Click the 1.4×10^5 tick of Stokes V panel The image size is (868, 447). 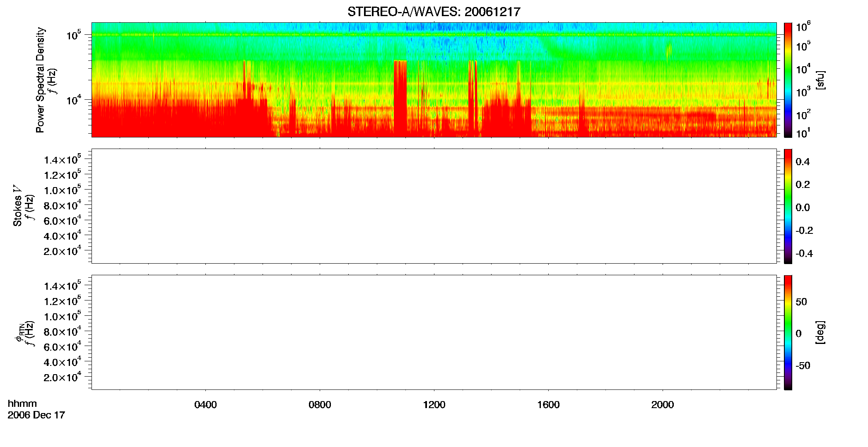[63, 159]
